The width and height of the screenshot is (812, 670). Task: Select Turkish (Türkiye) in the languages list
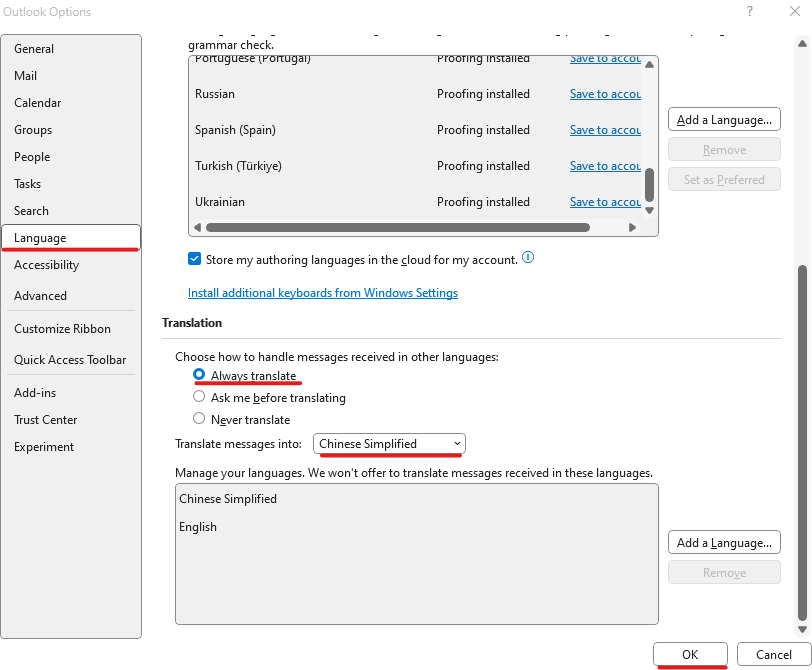(x=238, y=166)
